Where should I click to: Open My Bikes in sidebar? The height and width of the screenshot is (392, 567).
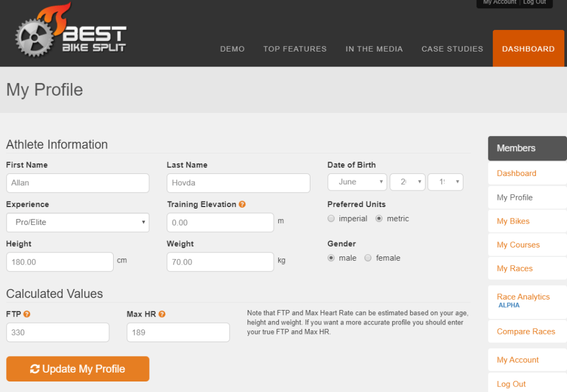tap(513, 221)
